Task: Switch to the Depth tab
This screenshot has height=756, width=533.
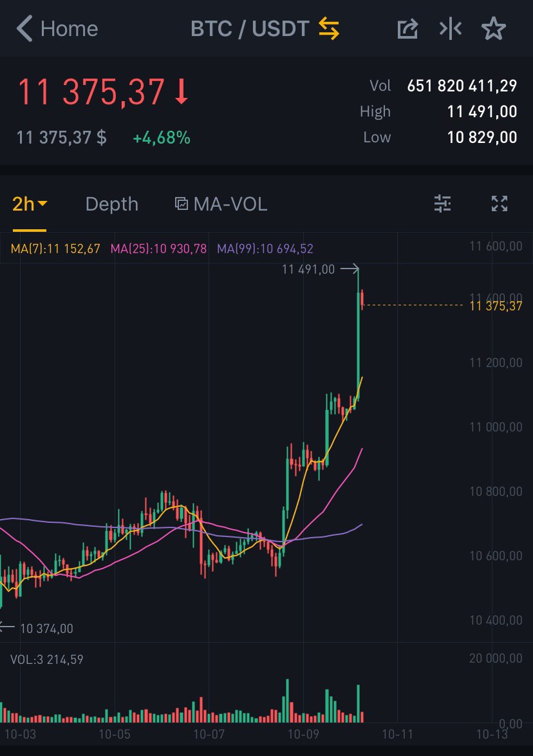Action: click(111, 204)
